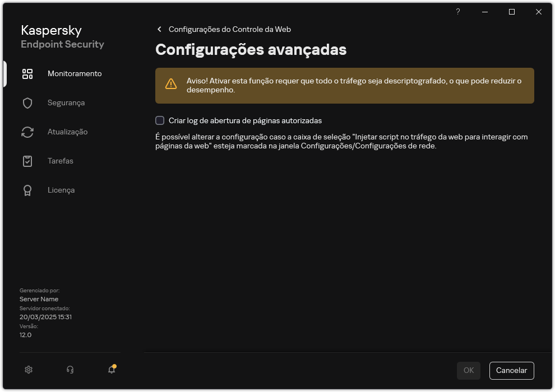Select the Licença ribbon icon

[x=27, y=190]
